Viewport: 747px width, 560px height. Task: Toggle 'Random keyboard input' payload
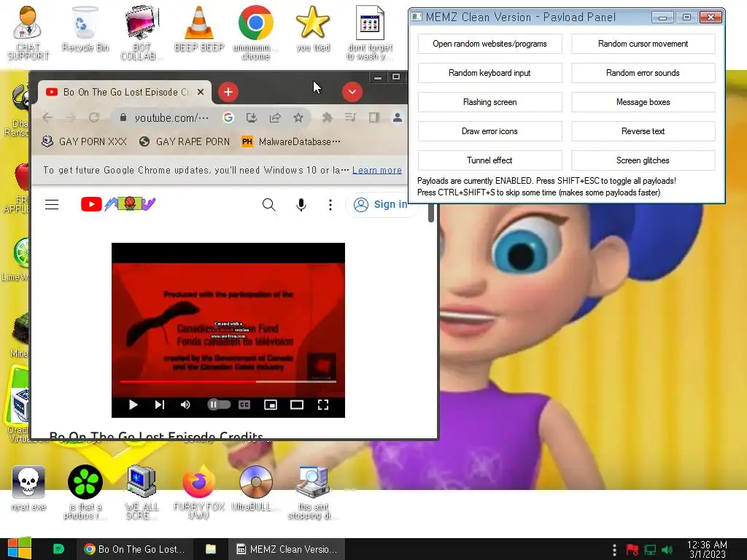[489, 73]
